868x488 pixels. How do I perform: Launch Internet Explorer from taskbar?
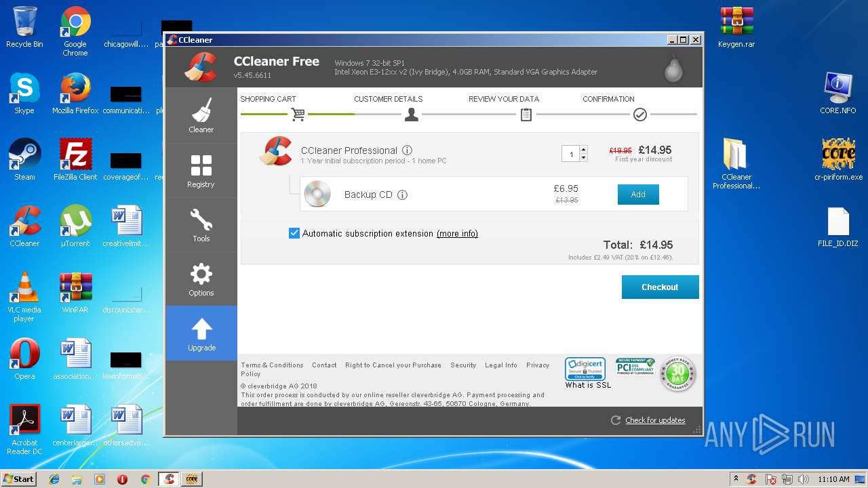[x=55, y=479]
